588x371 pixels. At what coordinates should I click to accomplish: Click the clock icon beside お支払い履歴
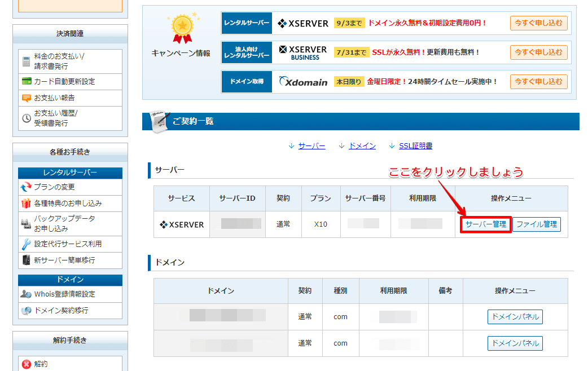pyautogui.click(x=27, y=118)
